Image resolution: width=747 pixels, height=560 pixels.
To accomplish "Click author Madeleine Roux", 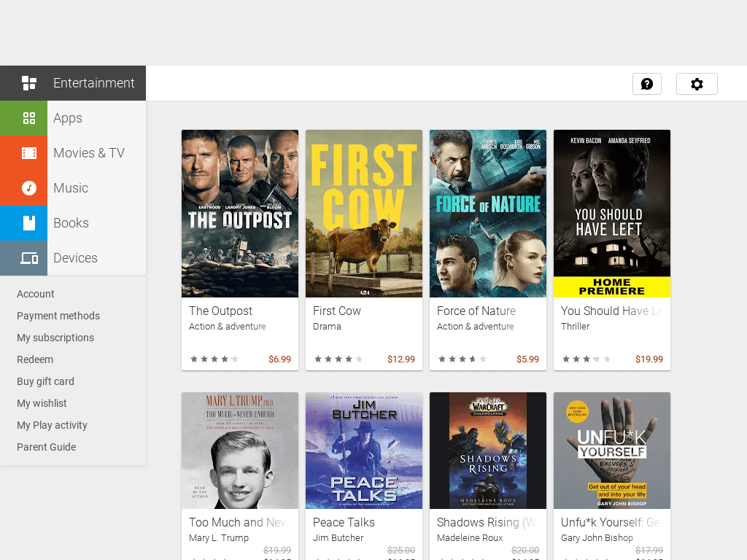I will pos(470,537).
